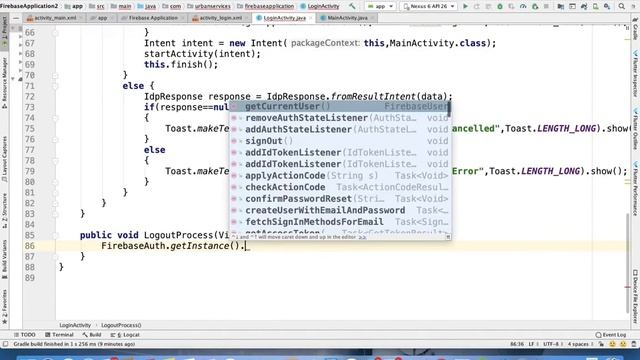640x360 pixels.
Task: Open the TODO tool window
Action: pyautogui.click(x=24, y=335)
